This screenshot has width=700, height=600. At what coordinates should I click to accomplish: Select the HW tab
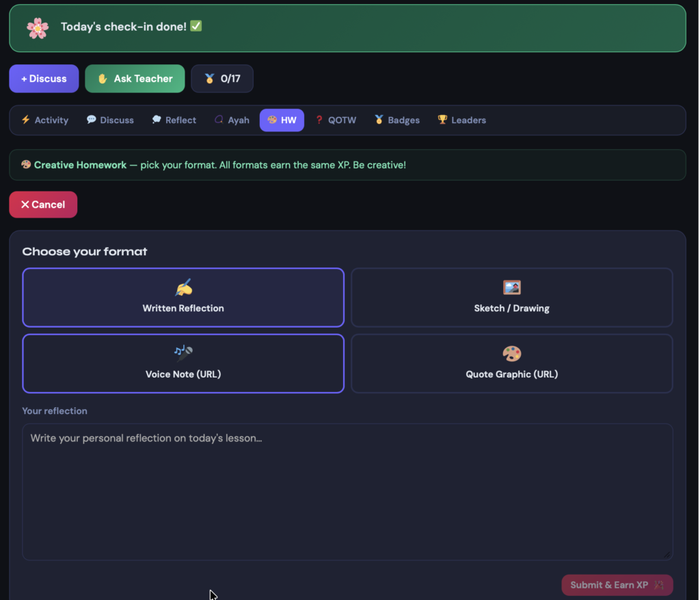pyautogui.click(x=282, y=120)
